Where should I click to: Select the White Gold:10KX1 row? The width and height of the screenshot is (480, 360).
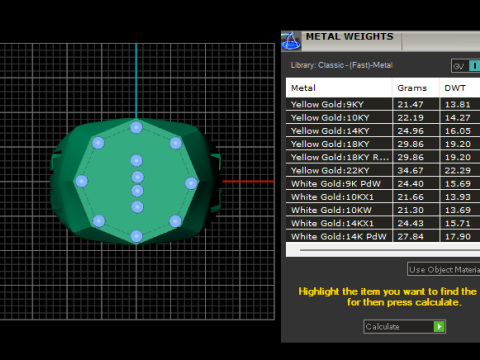tap(383, 197)
